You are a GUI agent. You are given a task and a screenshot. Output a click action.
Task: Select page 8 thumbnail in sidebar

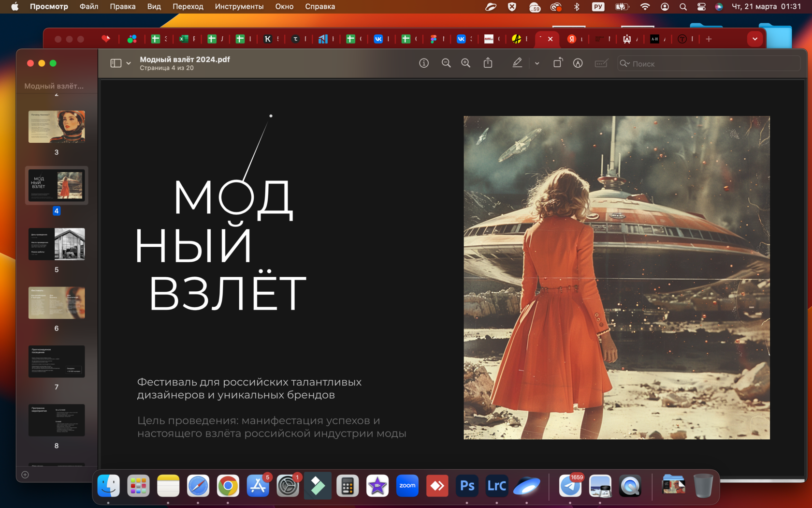tap(57, 420)
